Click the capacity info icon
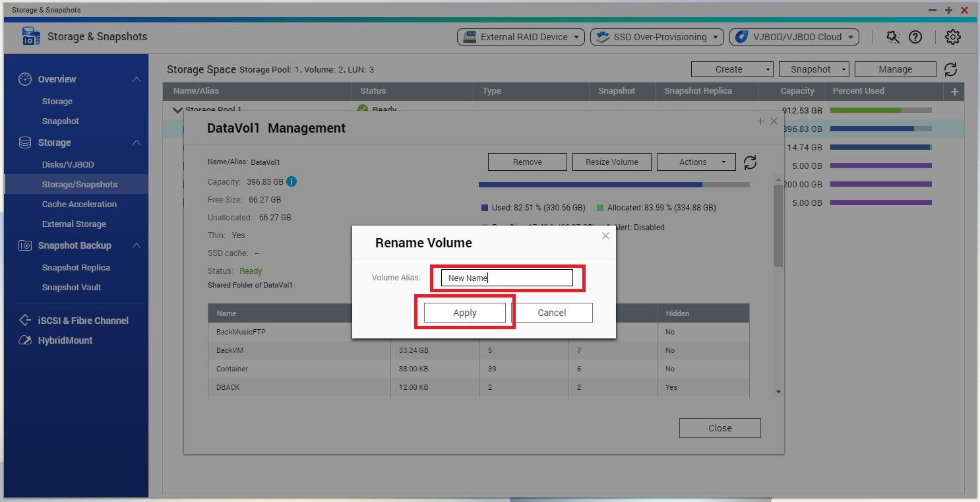The image size is (980, 502). [x=291, y=181]
